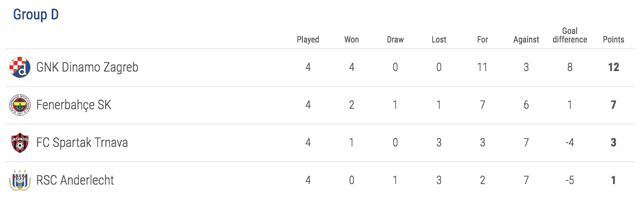Image resolution: width=644 pixels, height=197 pixels.
Task: Select the FC Spartak Trnava team name
Action: click(82, 143)
